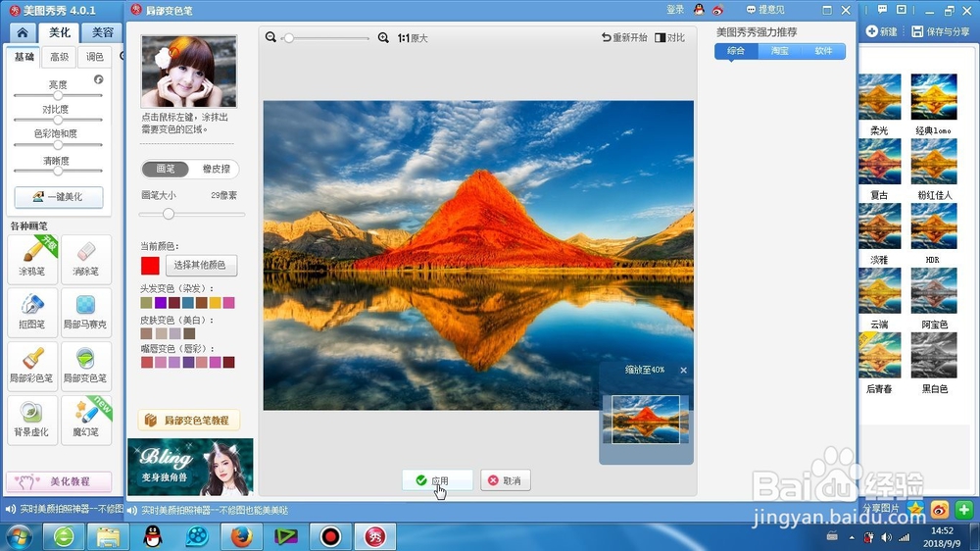Open the 美化 tab

pyautogui.click(x=60, y=32)
